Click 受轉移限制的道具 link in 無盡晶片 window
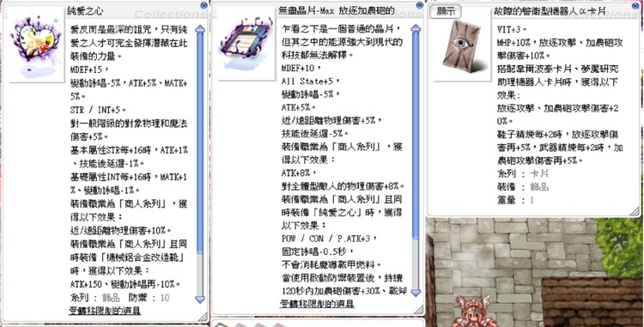644x327 pixels. coord(317,304)
